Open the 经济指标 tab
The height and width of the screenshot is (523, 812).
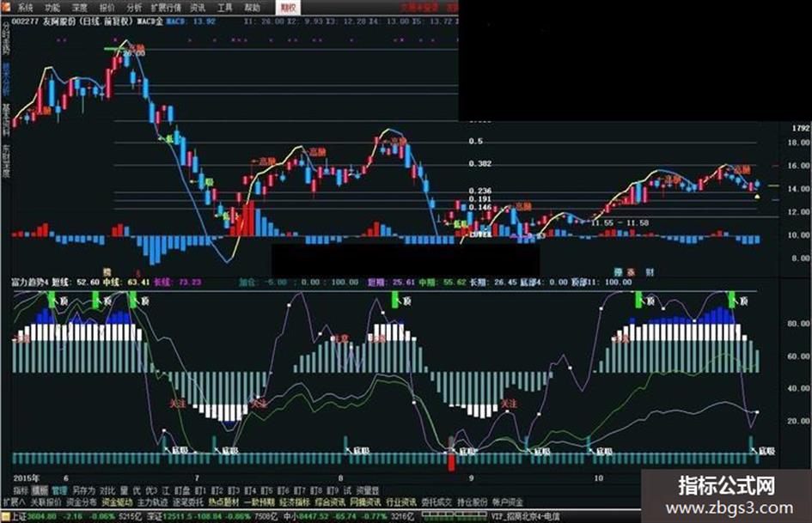(x=295, y=502)
